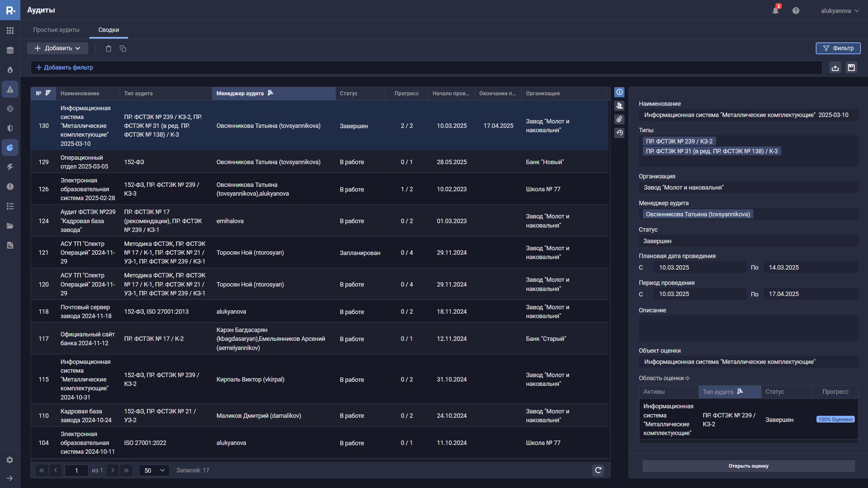The image size is (868, 488).
Task: Expand the Добавить dropdown button
Action: tap(57, 48)
